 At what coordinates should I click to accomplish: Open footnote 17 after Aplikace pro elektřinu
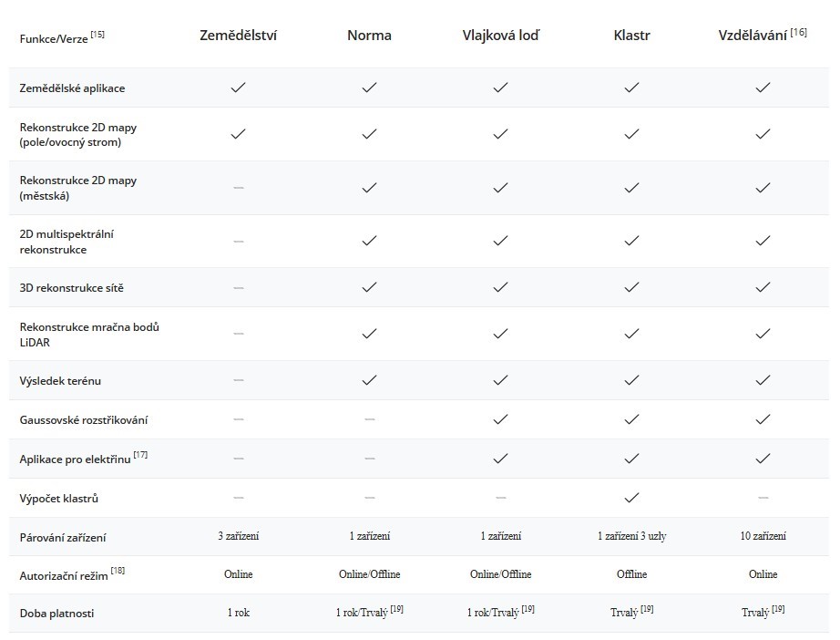pos(140,455)
